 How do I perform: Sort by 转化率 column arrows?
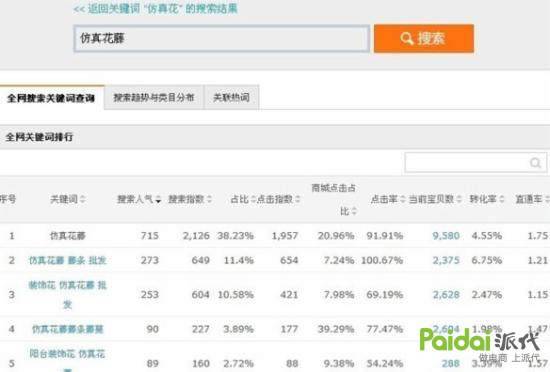502,199
